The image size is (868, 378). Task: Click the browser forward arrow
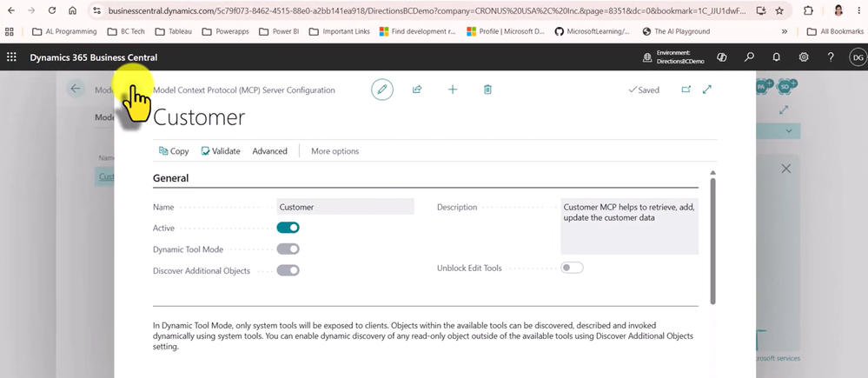(31, 10)
